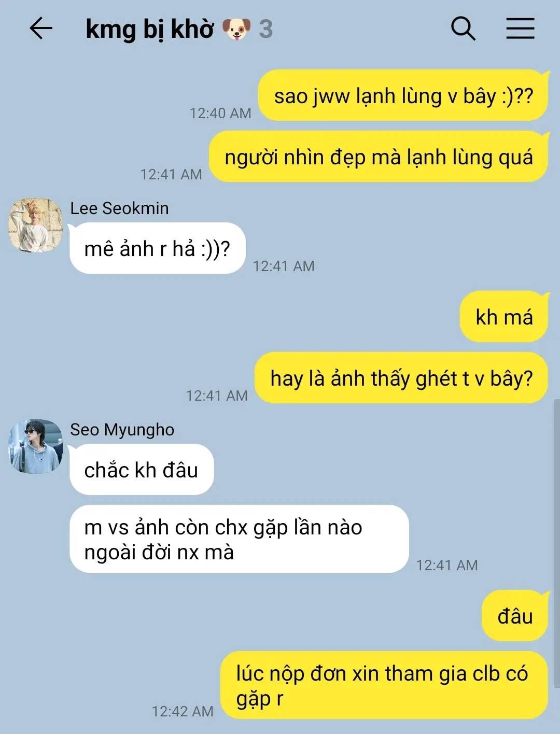The width and height of the screenshot is (560, 734).
Task: Tap the yellow 'đâu' message bubble
Action: [x=515, y=616]
